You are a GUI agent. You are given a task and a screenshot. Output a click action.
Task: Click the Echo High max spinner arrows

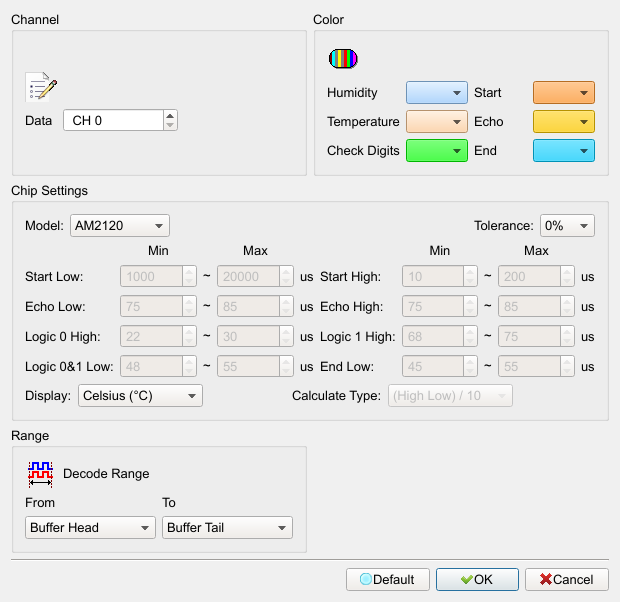(567, 306)
